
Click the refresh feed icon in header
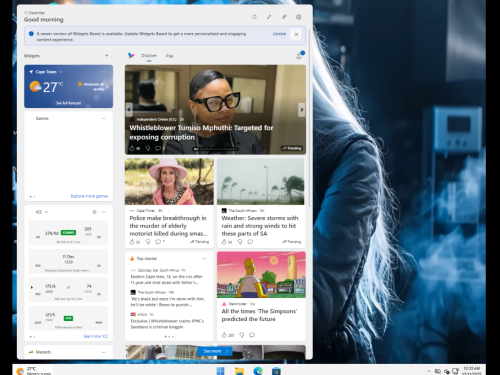(254, 17)
